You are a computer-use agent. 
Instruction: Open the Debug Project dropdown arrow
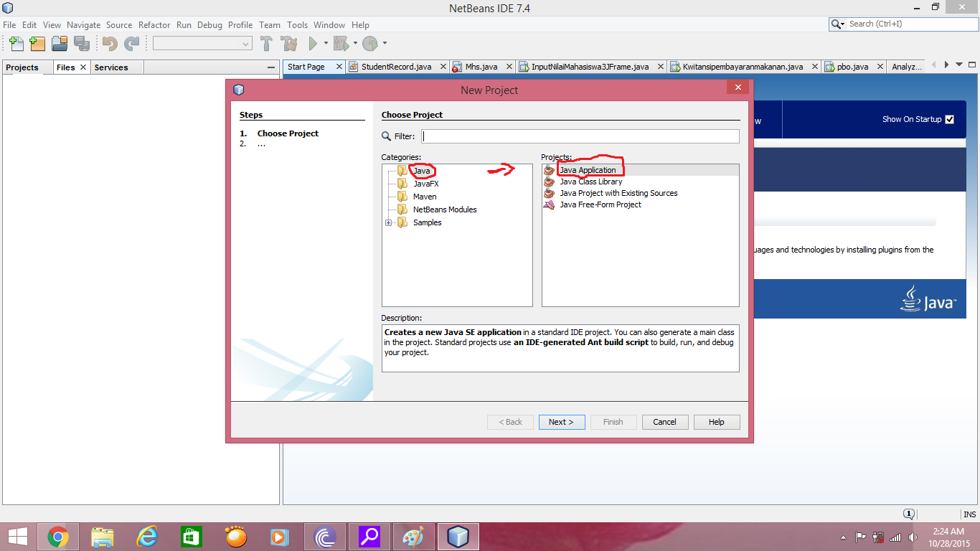click(354, 44)
